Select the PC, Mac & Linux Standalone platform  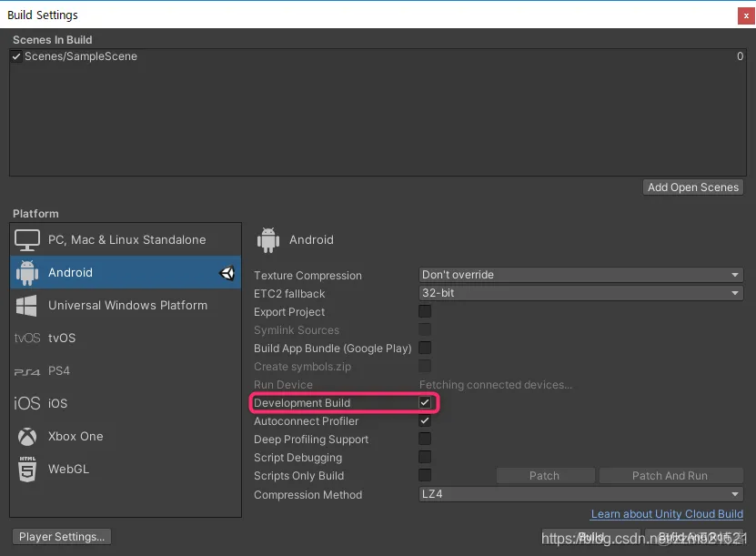[126, 239]
